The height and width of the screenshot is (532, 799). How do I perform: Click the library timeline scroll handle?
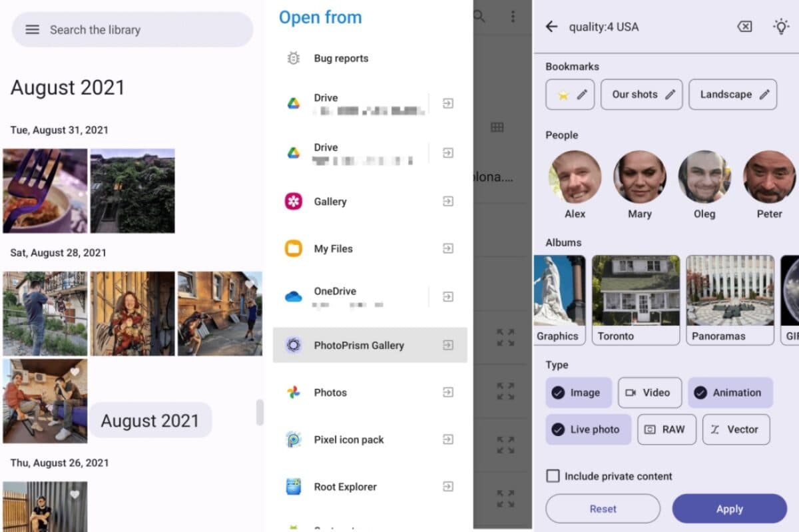click(260, 412)
